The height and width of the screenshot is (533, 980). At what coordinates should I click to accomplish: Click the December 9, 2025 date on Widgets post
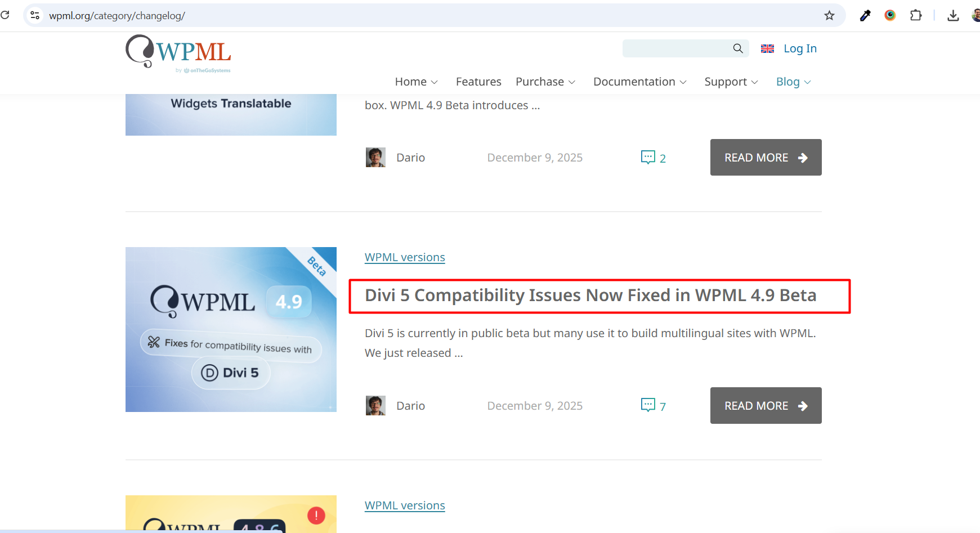535,158
